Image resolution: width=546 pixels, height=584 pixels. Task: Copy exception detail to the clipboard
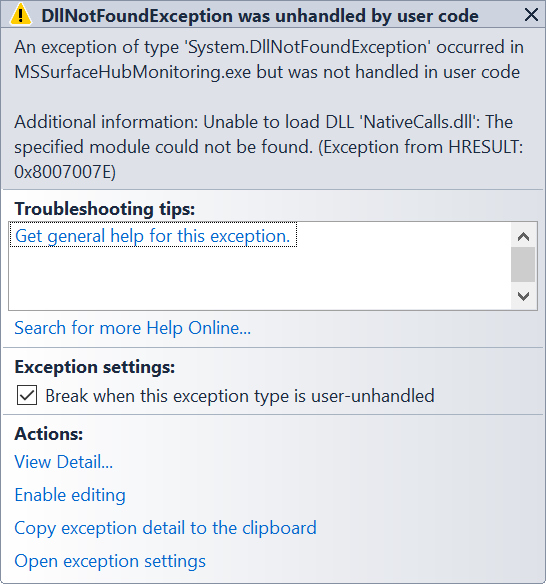166,528
